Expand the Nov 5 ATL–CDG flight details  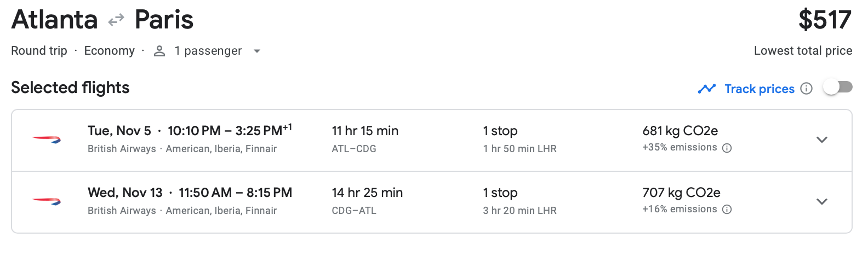pyautogui.click(x=821, y=140)
